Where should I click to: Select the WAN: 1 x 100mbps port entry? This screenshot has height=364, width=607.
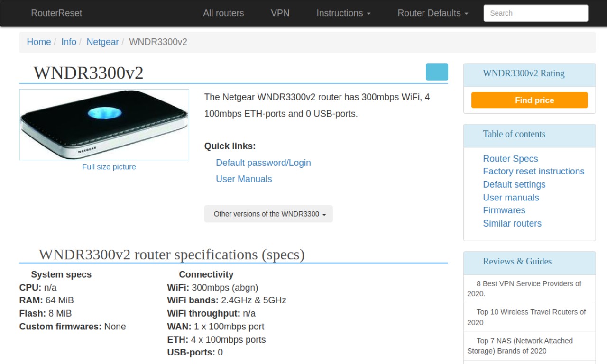(x=216, y=327)
